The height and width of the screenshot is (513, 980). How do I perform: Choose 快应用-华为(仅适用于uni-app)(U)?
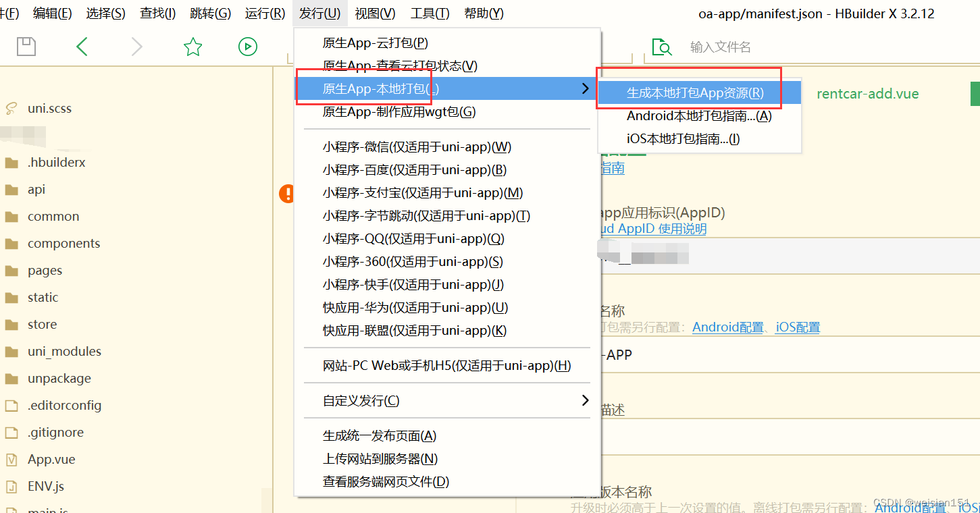point(447,308)
